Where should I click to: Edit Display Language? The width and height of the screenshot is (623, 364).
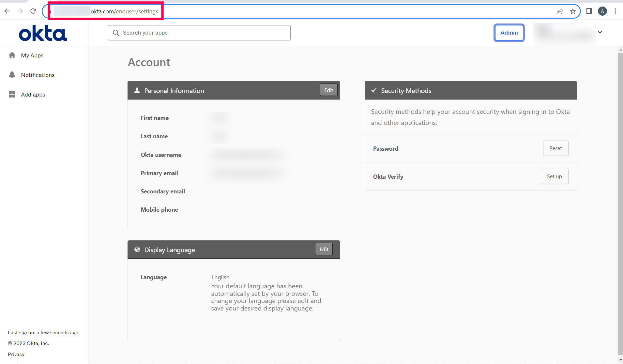324,249
